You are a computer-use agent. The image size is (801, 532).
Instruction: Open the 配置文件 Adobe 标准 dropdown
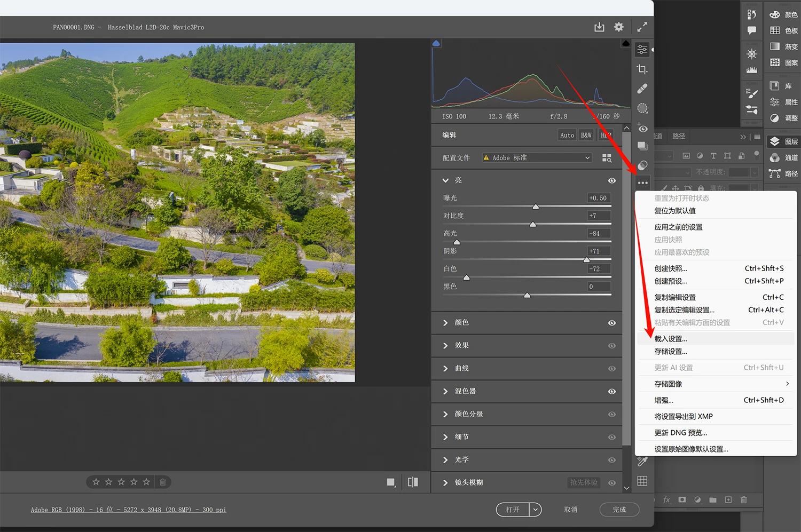coord(537,158)
